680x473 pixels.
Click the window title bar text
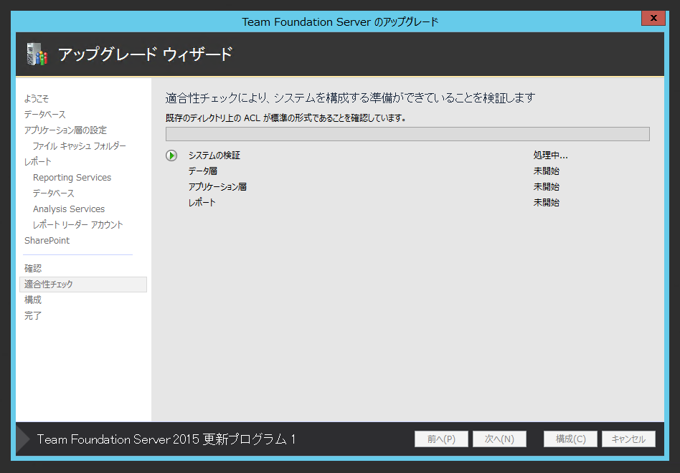(x=340, y=22)
